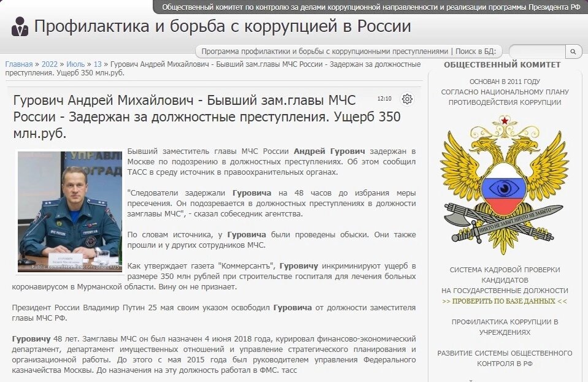Click the ОБЩЕСТВЕННЫЙ КОМИТЕТ sidebar heading

point(502,65)
